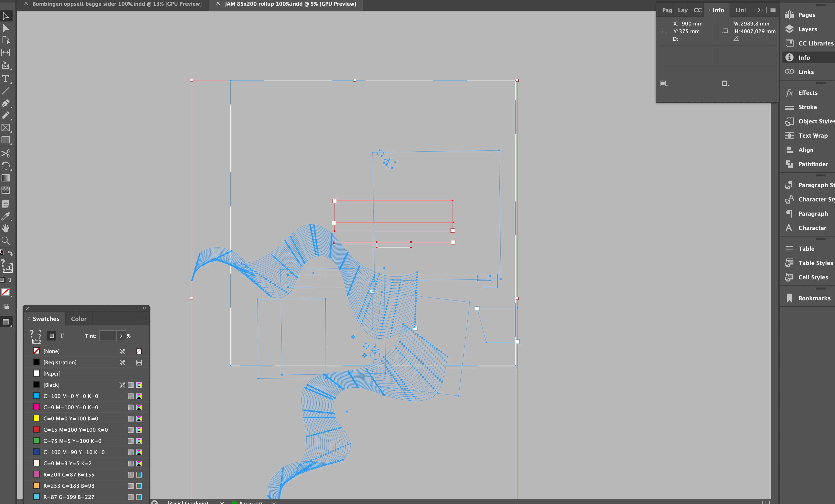835x504 pixels.
Task: Select the Type tool in toolbar
Action: point(6,79)
